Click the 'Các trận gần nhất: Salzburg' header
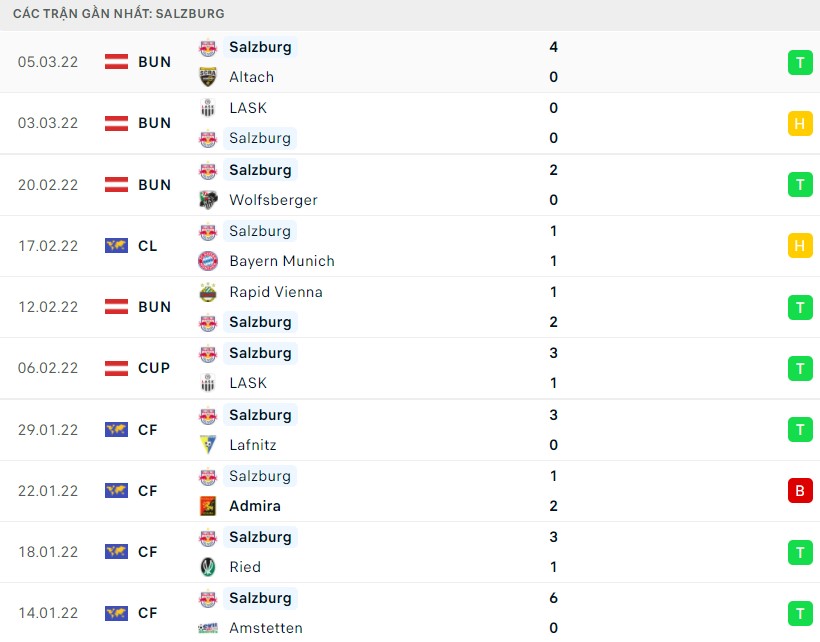The image size is (820, 642). pos(119,14)
